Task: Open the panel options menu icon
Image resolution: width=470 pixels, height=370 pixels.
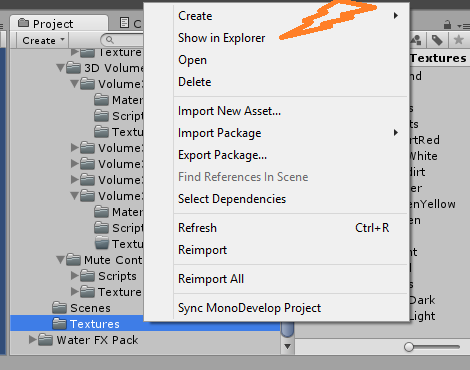Action: pyautogui.click(x=463, y=26)
